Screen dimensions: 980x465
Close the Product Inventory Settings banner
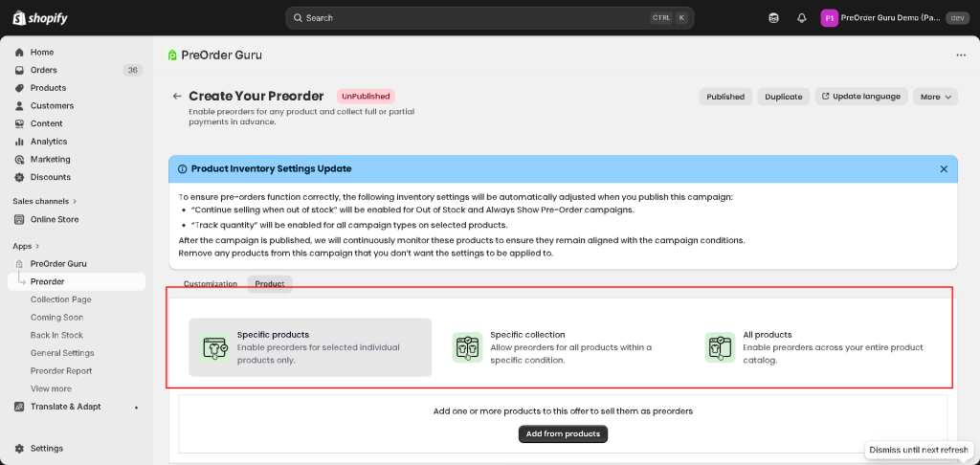(x=944, y=168)
